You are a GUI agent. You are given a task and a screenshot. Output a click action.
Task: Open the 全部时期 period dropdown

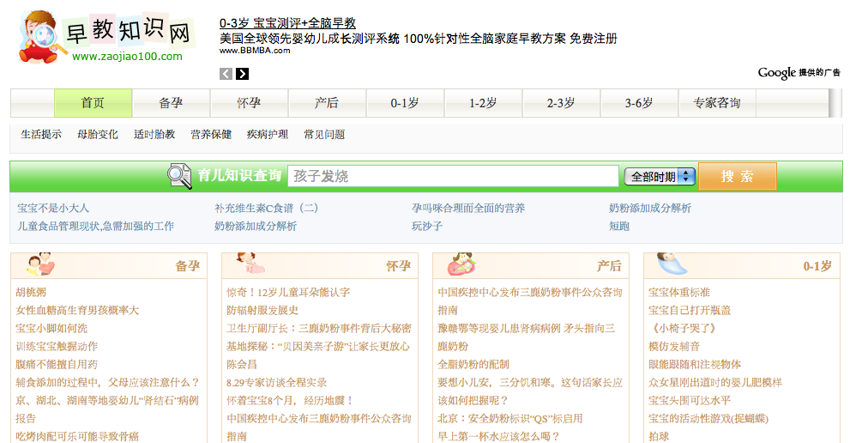(660, 177)
